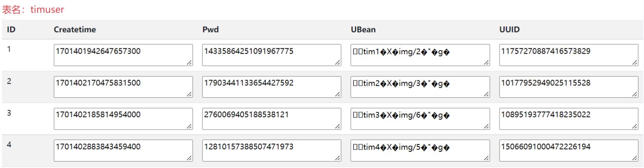Click the UUID field starting with 10895193
This screenshot has width=644, height=168.
tap(569, 118)
